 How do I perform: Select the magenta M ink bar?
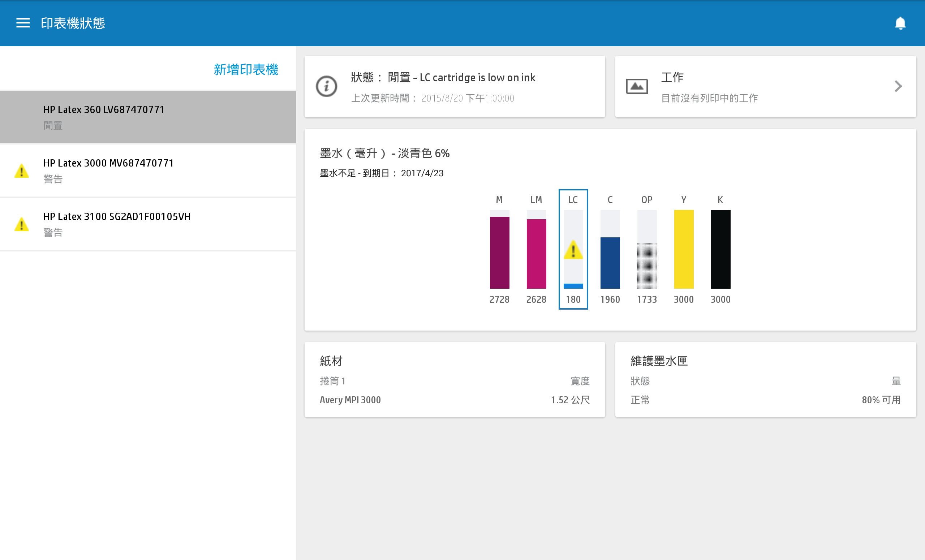click(x=499, y=252)
